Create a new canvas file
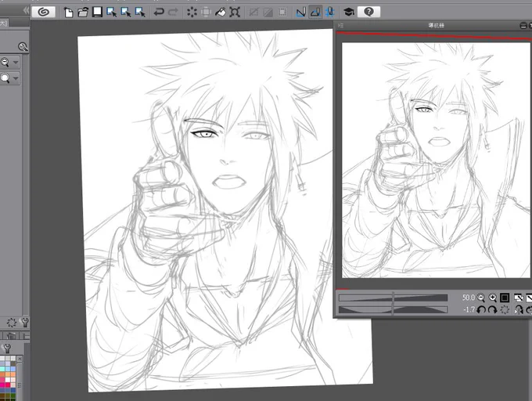Screen dimensions: 532x401 point(69,13)
